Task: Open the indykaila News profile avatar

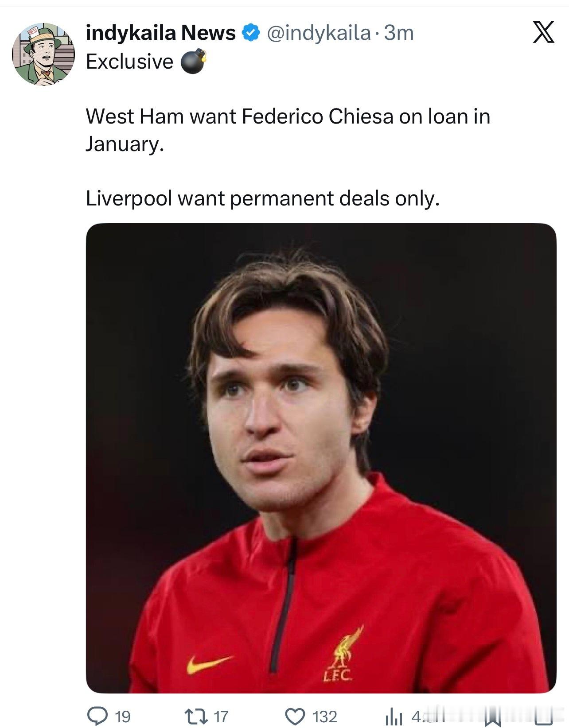Action: (43, 54)
